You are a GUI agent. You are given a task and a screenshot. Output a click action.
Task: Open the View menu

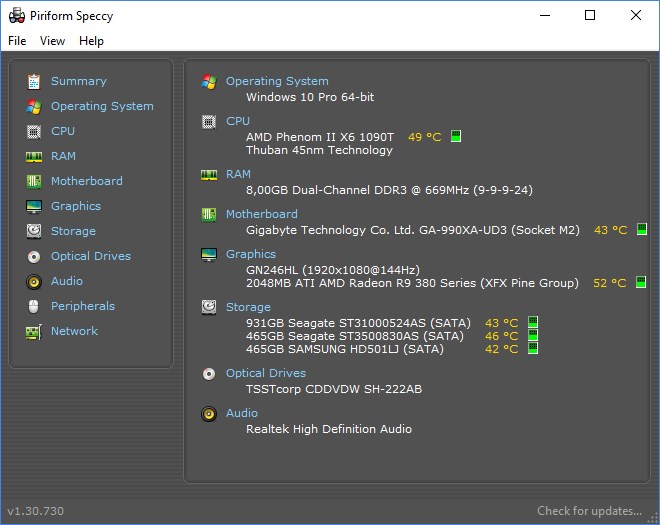pos(53,41)
